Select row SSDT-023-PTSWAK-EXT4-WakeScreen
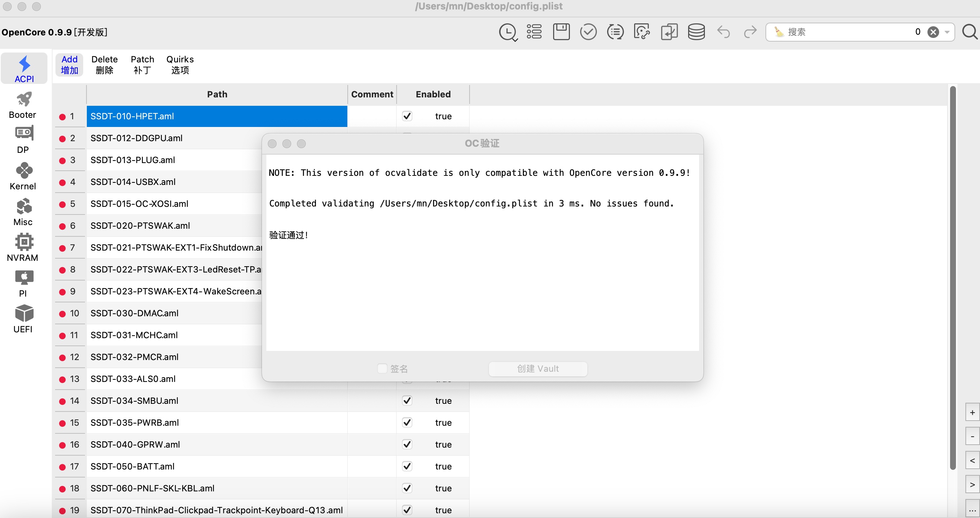This screenshot has height=518, width=980. 174,291
